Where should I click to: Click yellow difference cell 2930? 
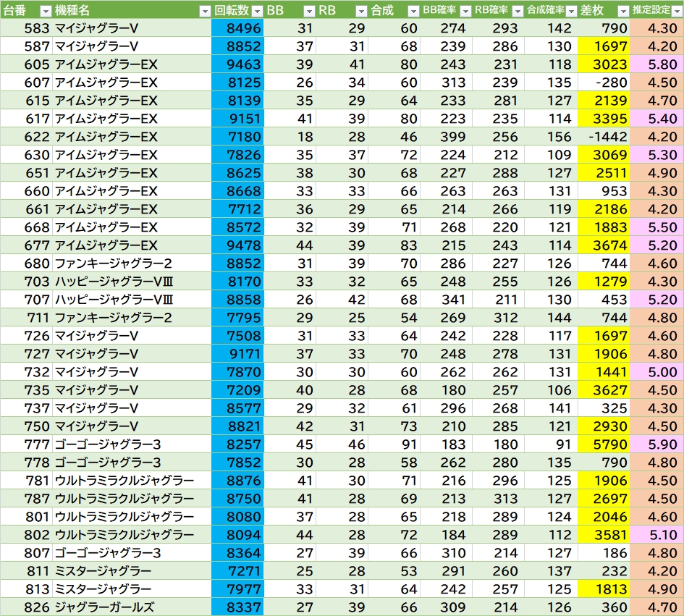(604, 426)
